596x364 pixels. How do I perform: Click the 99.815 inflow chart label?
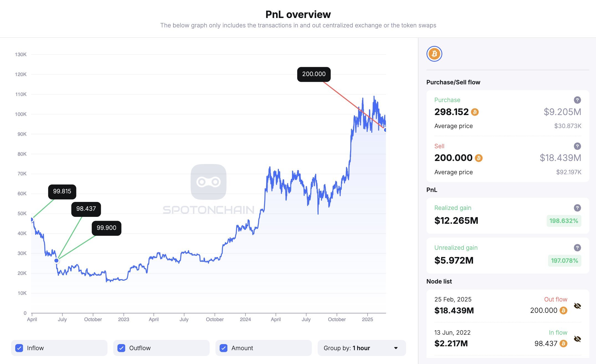[62, 191]
